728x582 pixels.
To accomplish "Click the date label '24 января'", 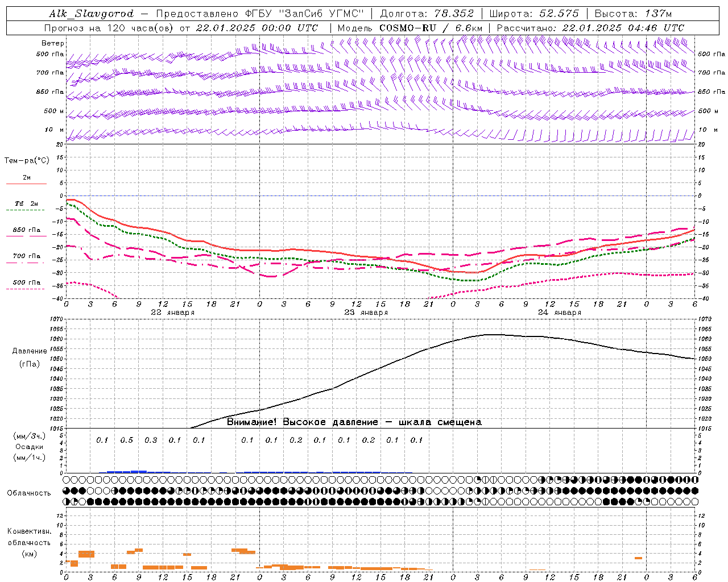I will [x=560, y=313].
